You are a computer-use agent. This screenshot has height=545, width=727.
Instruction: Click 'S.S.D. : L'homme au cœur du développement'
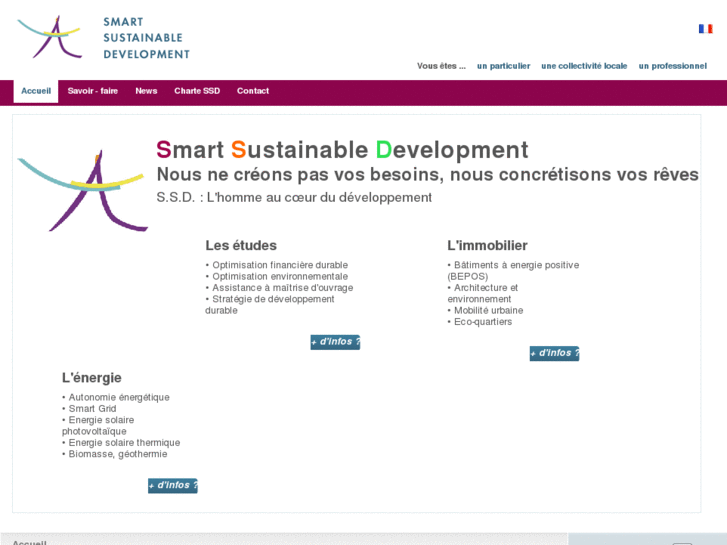click(294, 198)
